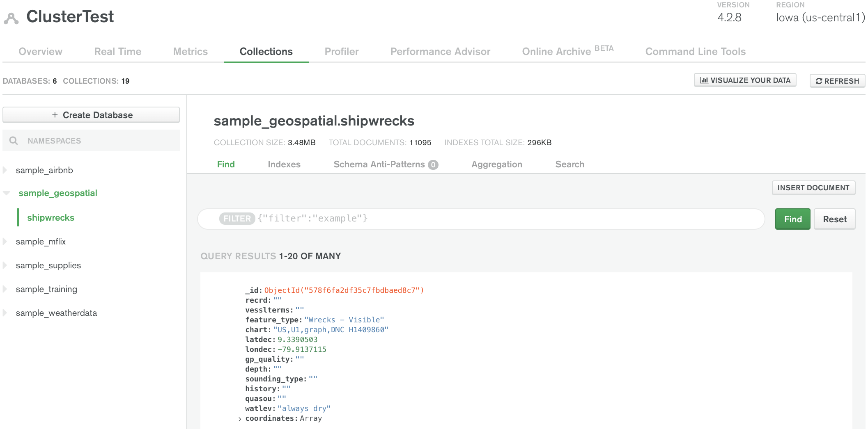The height and width of the screenshot is (429, 868).
Task: Click the bar chart icon in Visualize Your Data
Action: 703,80
